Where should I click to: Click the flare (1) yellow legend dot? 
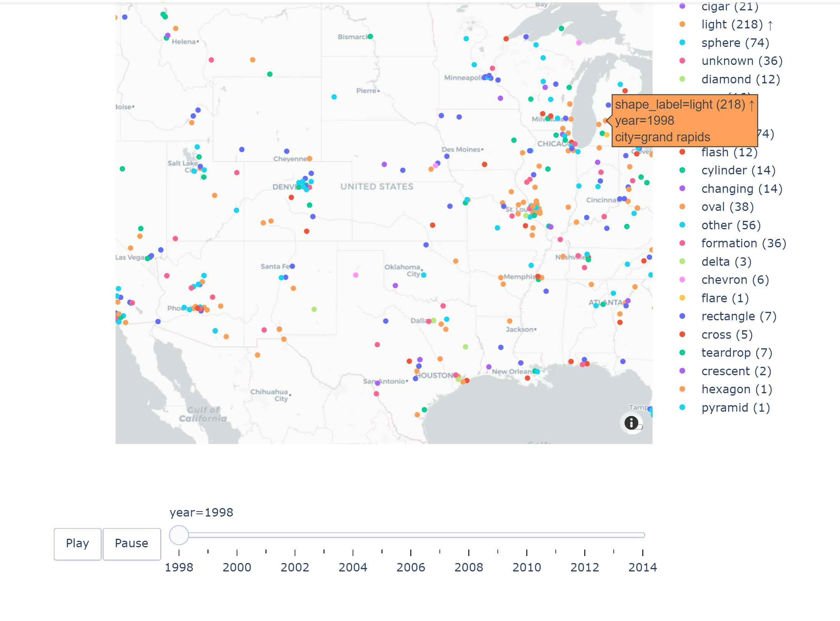pos(682,298)
